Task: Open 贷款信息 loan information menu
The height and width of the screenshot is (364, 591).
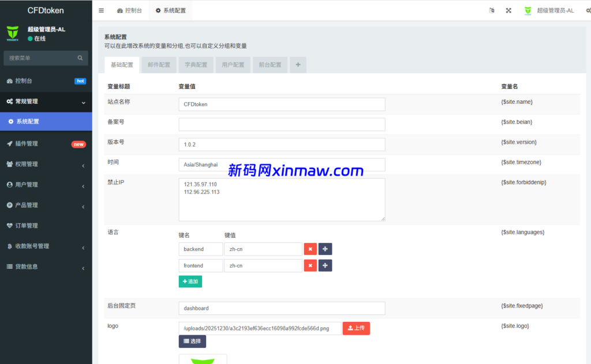Action: (32, 267)
